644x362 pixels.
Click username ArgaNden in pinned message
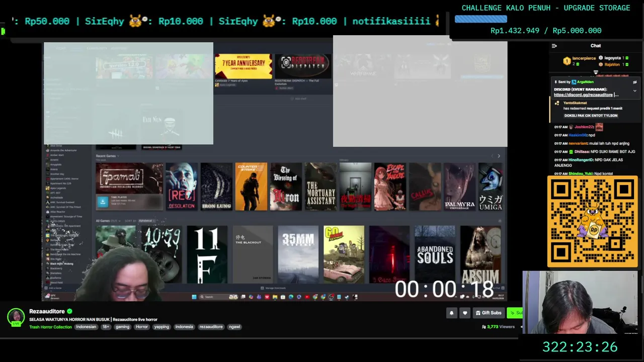click(x=586, y=82)
